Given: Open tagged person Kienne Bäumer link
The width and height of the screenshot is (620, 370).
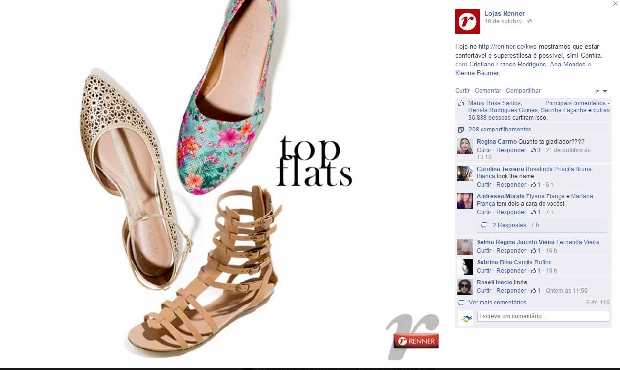Looking at the screenshot, I should pos(477,73).
